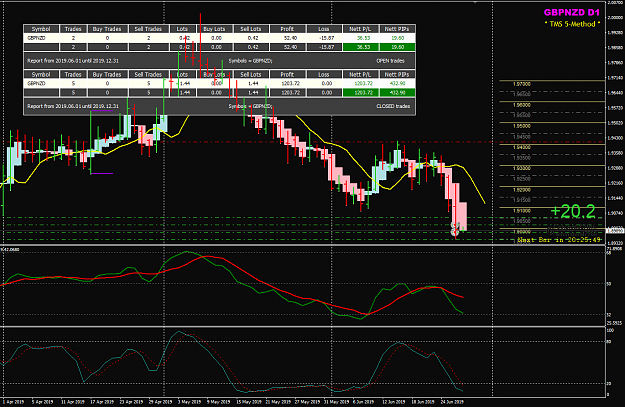Click the green-highlighted 1203.72 Nett P/L total
625x407 pixels.
click(x=361, y=92)
